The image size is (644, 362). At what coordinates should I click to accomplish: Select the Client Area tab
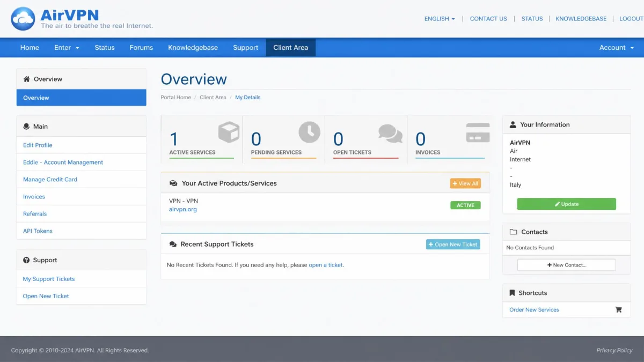pyautogui.click(x=291, y=48)
